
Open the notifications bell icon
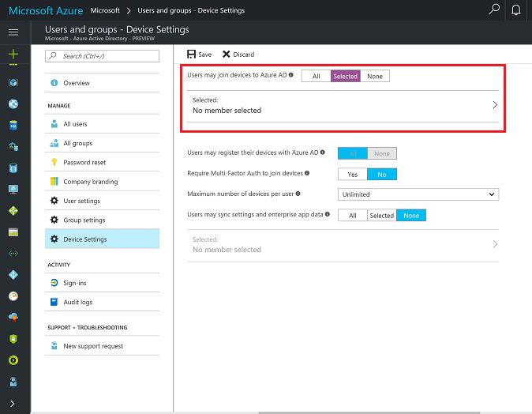[516, 10]
